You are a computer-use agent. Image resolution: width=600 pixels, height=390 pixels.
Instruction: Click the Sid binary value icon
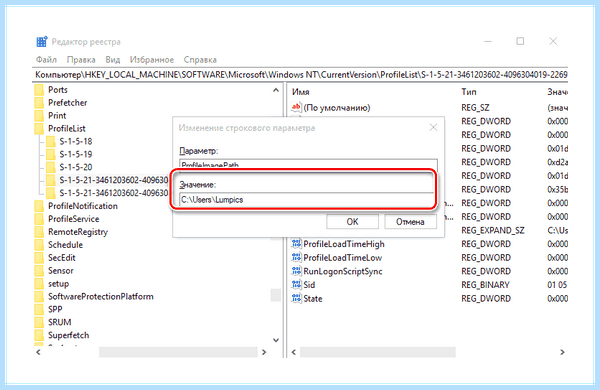tap(296, 285)
